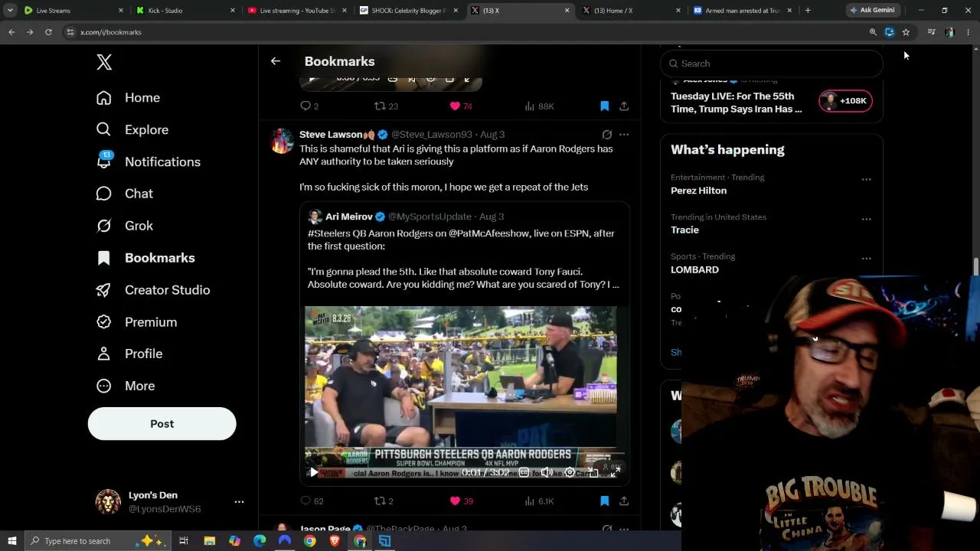Open Creator Studio in sidebar
The image size is (980, 551).
click(x=152, y=290)
